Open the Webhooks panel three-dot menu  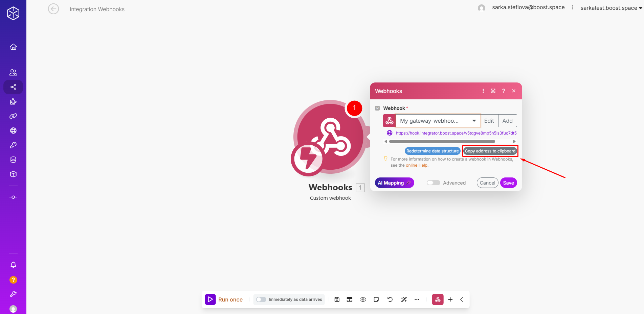(483, 91)
